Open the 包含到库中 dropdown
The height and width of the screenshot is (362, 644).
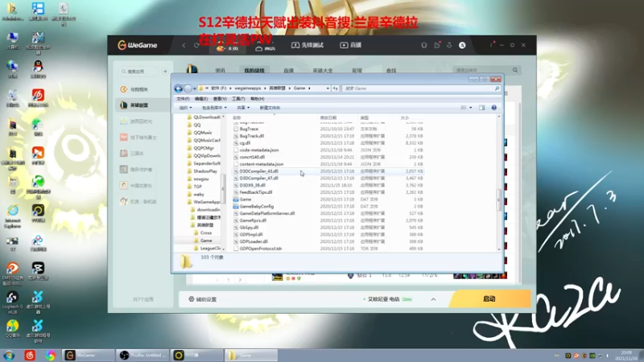[x=214, y=108]
